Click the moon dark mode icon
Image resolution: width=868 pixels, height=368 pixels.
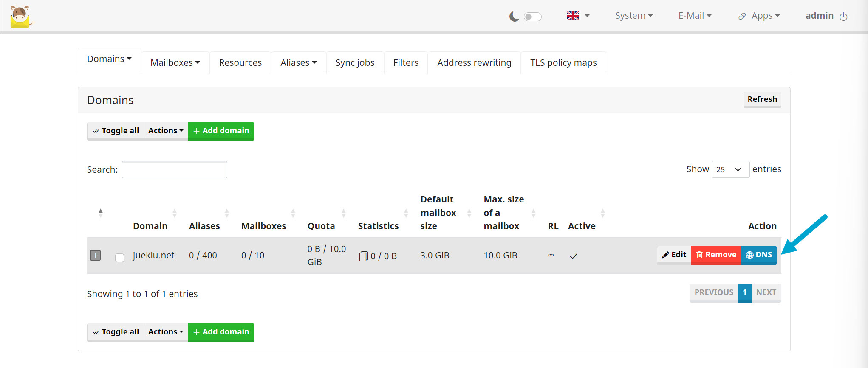(x=514, y=17)
